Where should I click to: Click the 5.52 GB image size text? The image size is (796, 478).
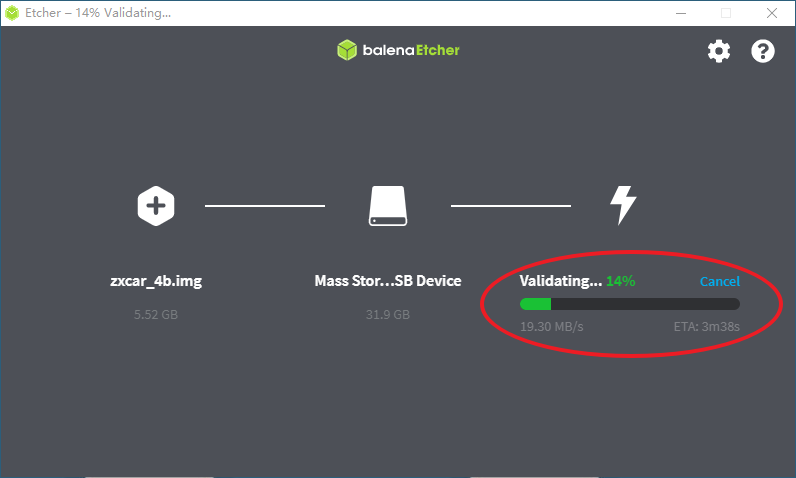click(156, 315)
